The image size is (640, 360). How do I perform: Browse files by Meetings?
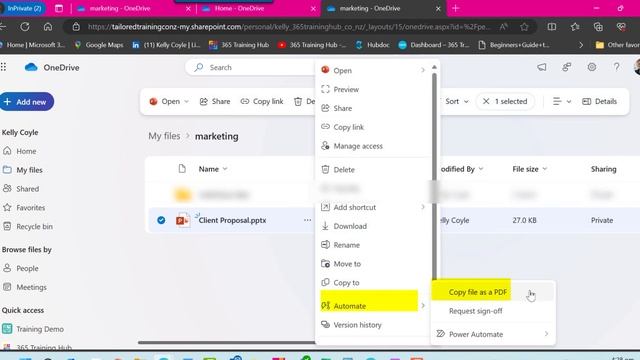(x=31, y=287)
